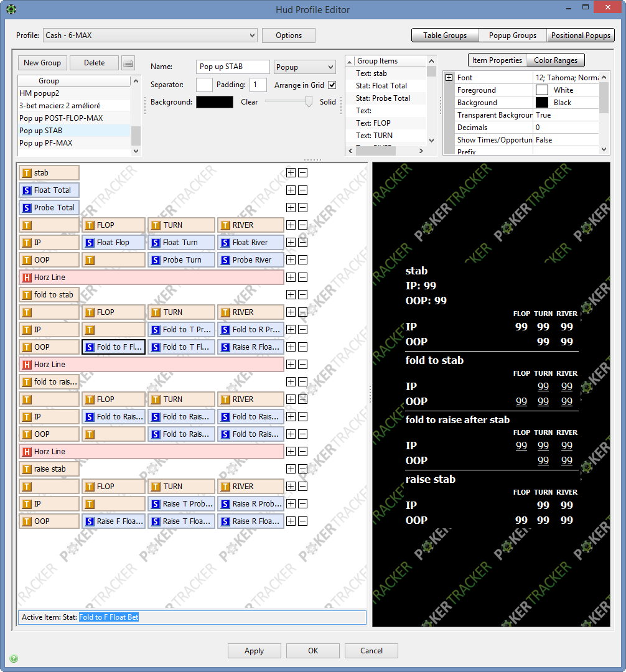This screenshot has height=672, width=626.
Task: Click the minus icon on the stab row
Action: (302, 173)
